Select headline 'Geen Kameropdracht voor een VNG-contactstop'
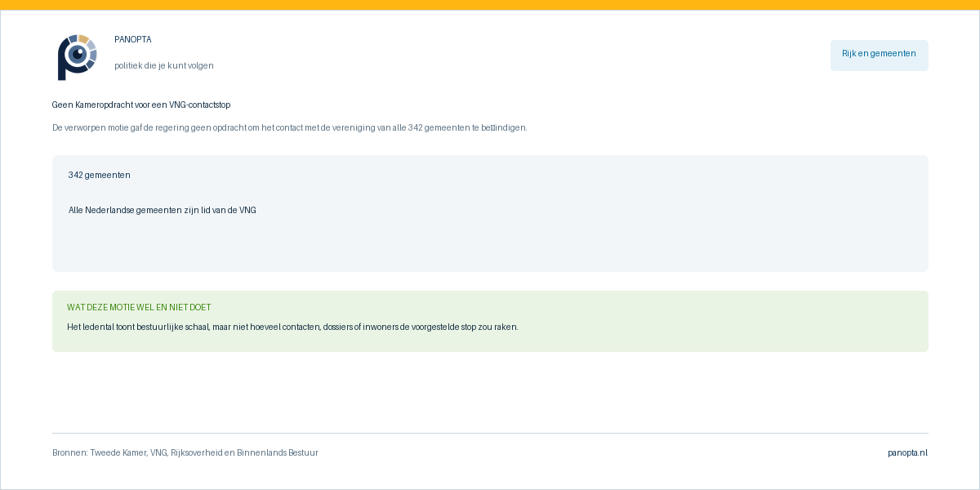 141,105
